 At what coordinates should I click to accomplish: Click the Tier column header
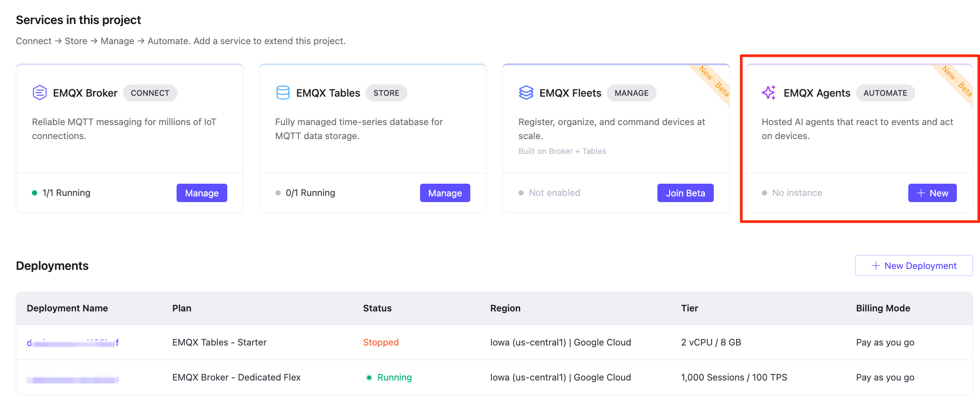tap(689, 308)
